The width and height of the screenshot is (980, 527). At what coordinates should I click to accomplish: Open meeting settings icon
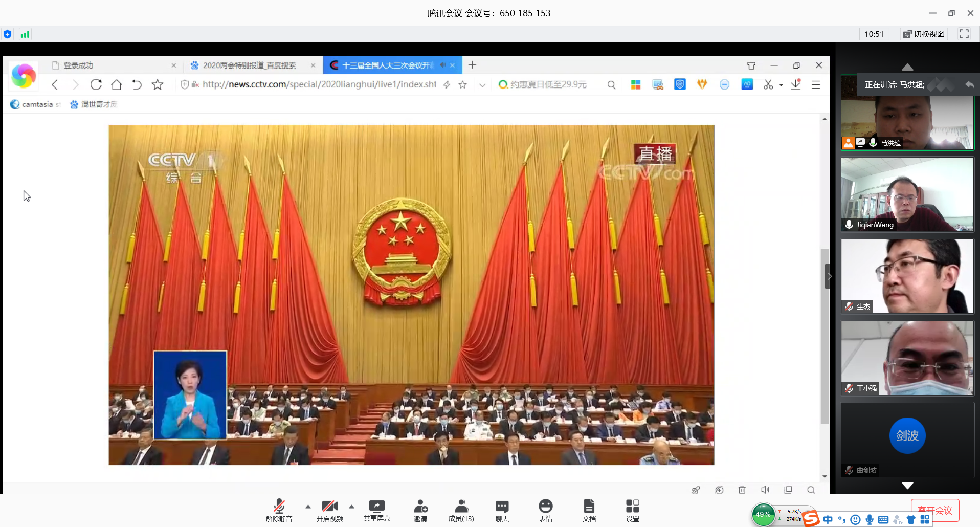coord(632,507)
